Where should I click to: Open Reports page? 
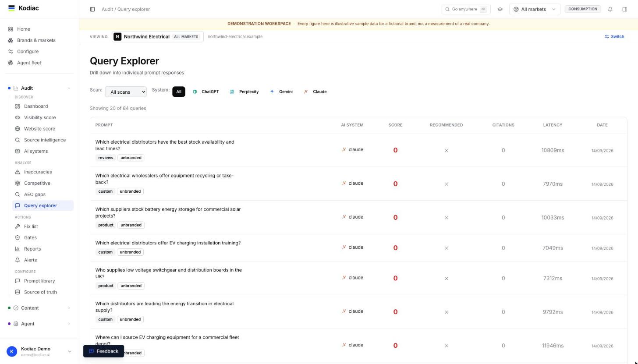43,249
